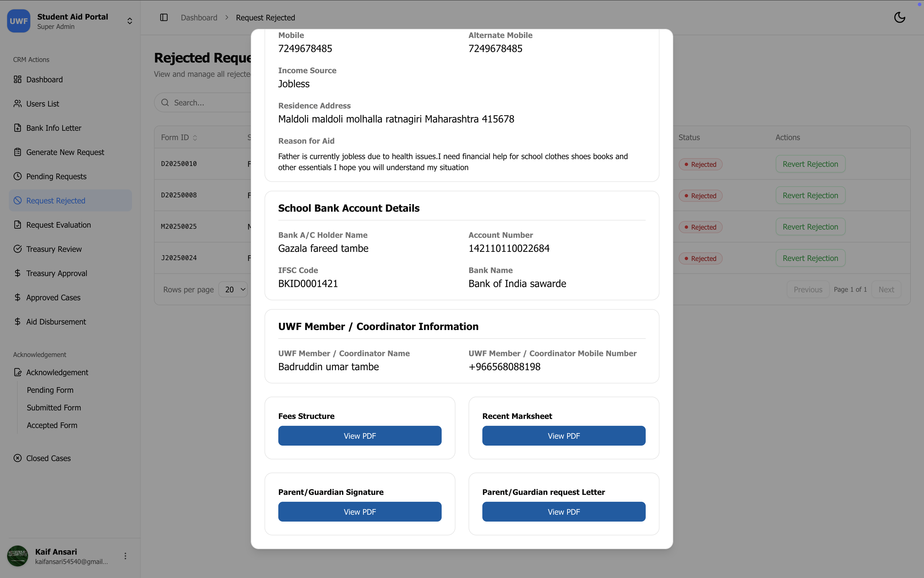
Task: Click Dashboard breadcrumb link
Action: 199,18
